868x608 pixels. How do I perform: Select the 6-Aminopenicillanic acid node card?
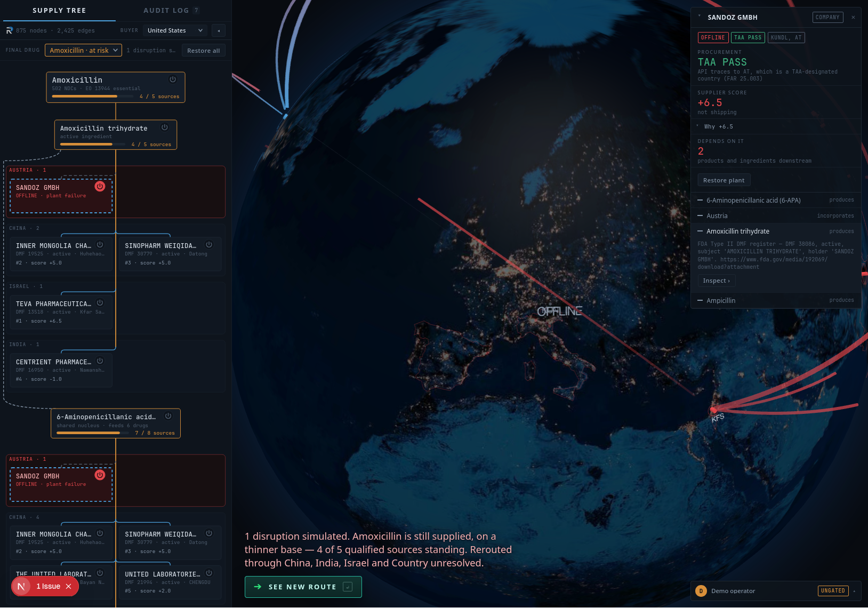(x=116, y=423)
